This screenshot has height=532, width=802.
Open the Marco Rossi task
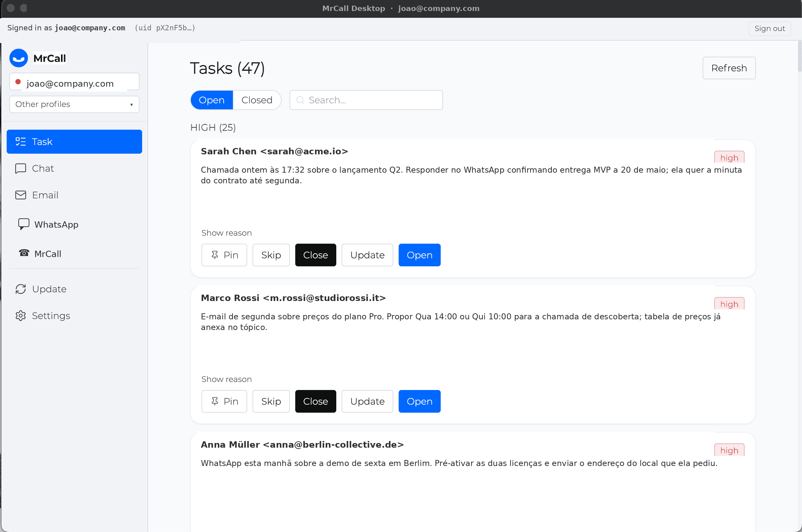click(x=419, y=401)
